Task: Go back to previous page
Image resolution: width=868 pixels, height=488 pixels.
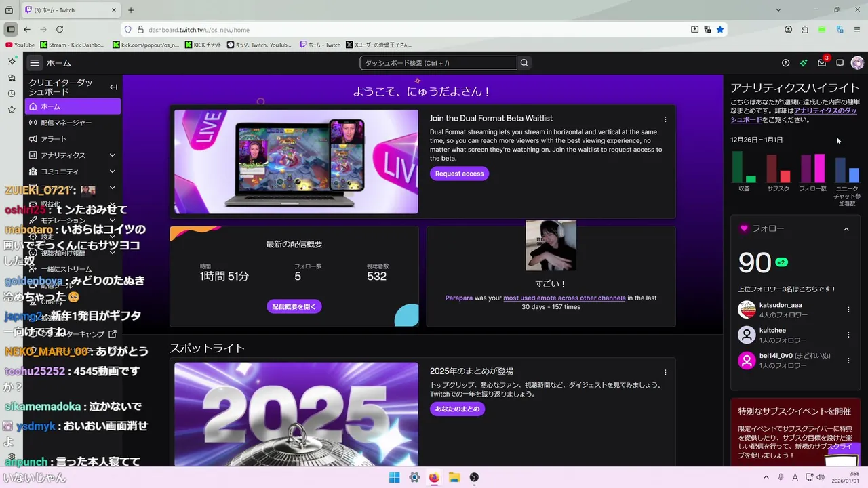Action: (x=27, y=30)
